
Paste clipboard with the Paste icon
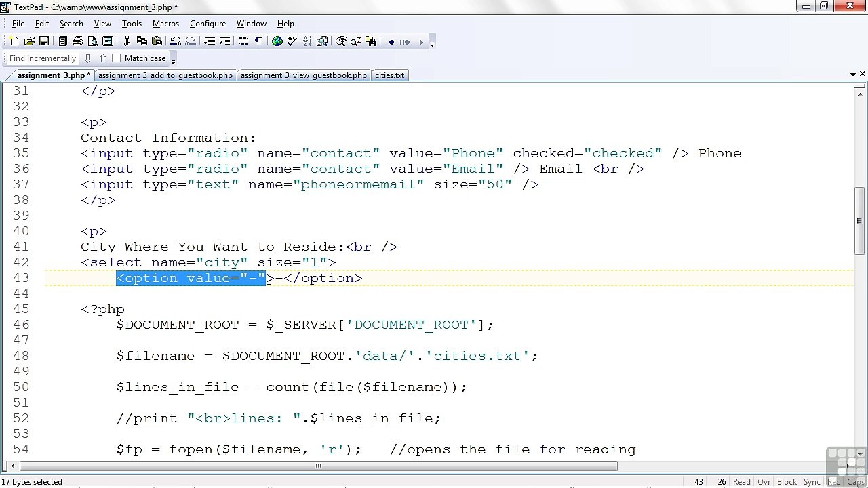pos(157,41)
